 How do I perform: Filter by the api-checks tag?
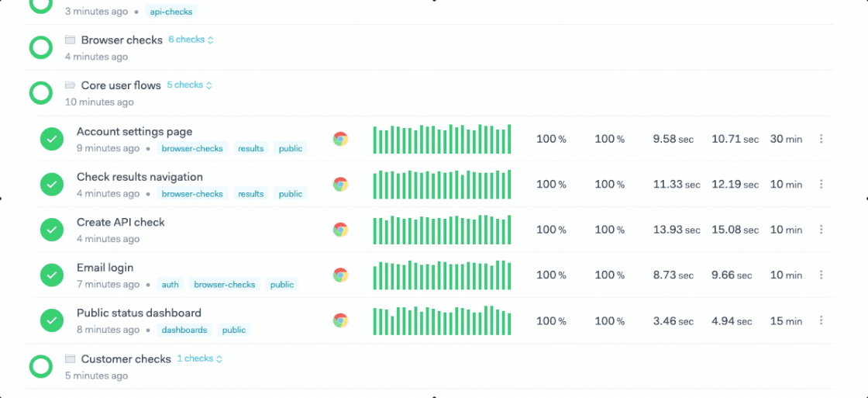tap(173, 12)
